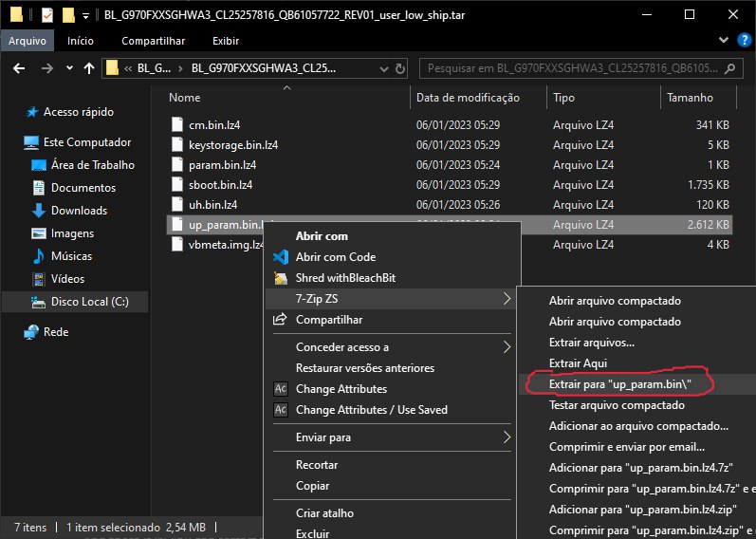Viewport: 756px width, 539px height.
Task: Open the Compartilhar ribbon tab
Action: tap(153, 42)
